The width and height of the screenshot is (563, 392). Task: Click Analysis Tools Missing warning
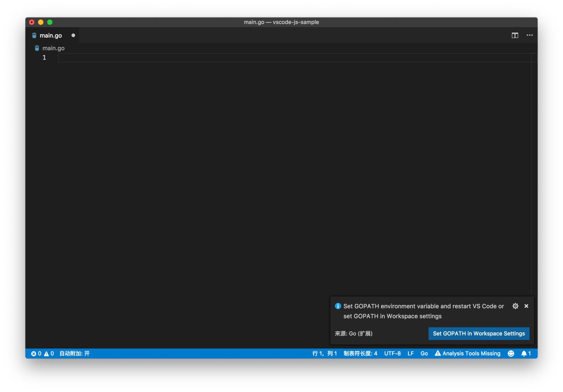point(468,354)
